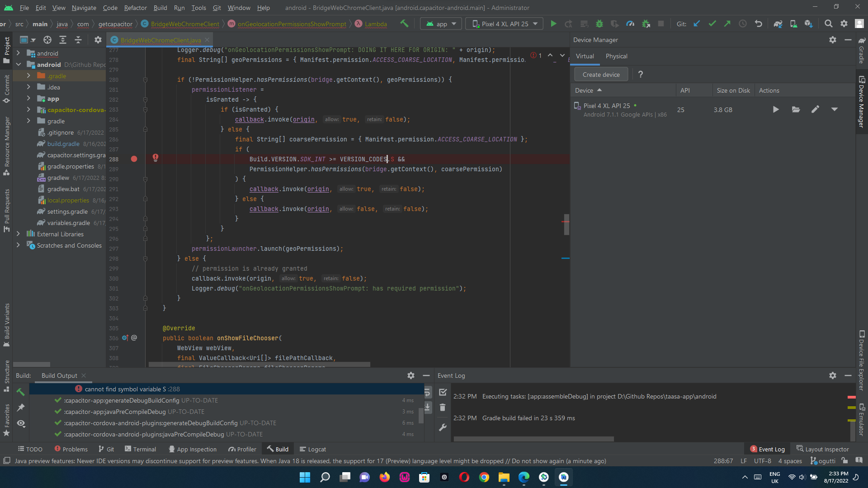Toggle download sources in Build Output sidebar
The width and height of the screenshot is (868, 488).
428,407
